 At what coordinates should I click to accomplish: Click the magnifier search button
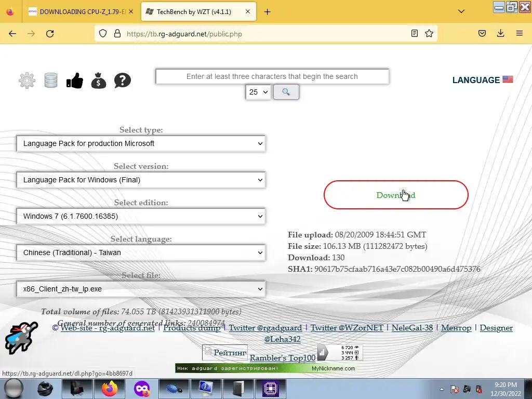coord(286,92)
